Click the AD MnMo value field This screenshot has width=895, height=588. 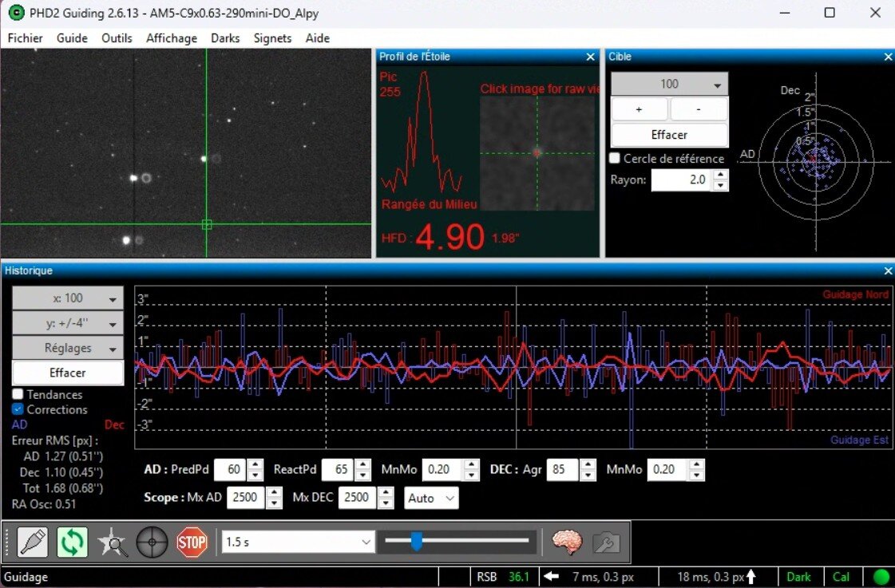443,469
